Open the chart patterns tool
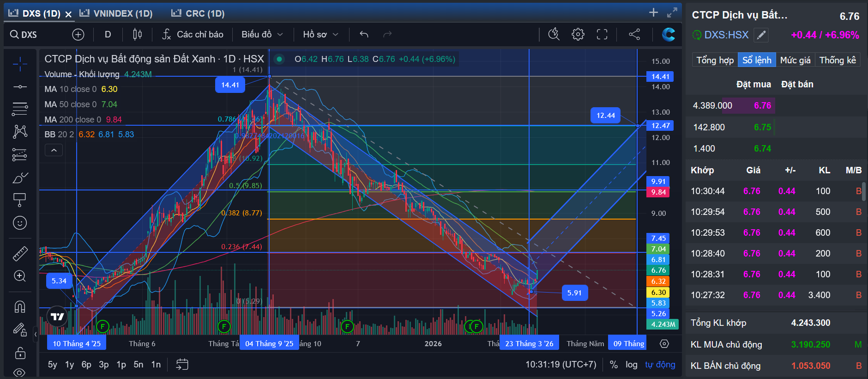This screenshot has width=868, height=379. [20, 132]
